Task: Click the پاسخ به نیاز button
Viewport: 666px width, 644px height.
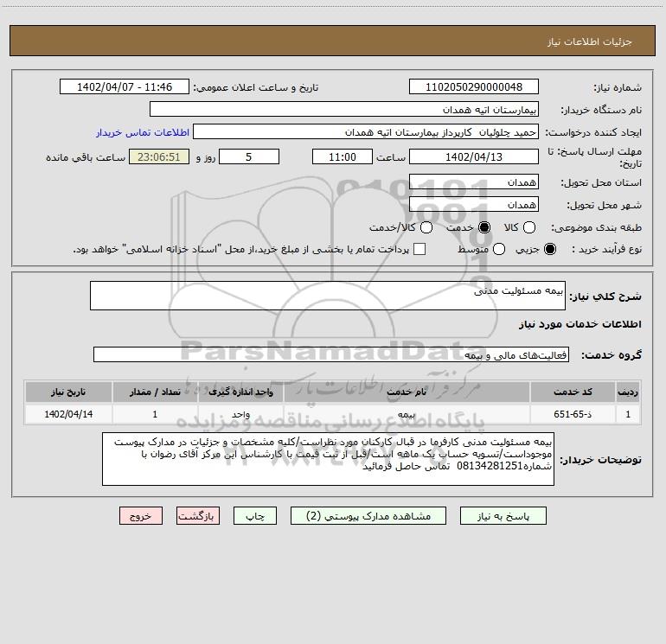Action: [503, 516]
